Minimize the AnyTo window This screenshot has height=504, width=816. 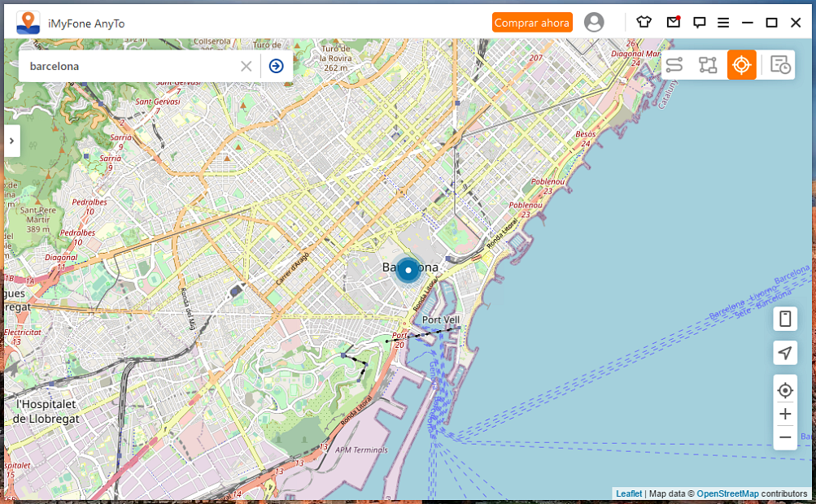click(x=748, y=23)
